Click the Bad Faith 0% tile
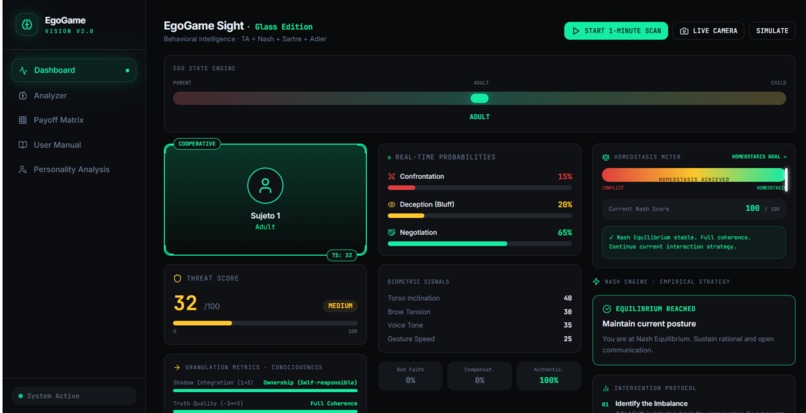 (410, 376)
